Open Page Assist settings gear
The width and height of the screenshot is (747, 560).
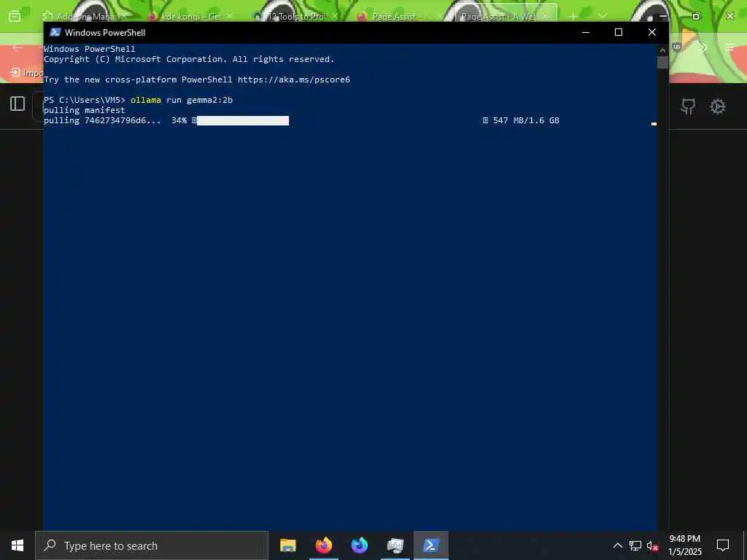[718, 106]
